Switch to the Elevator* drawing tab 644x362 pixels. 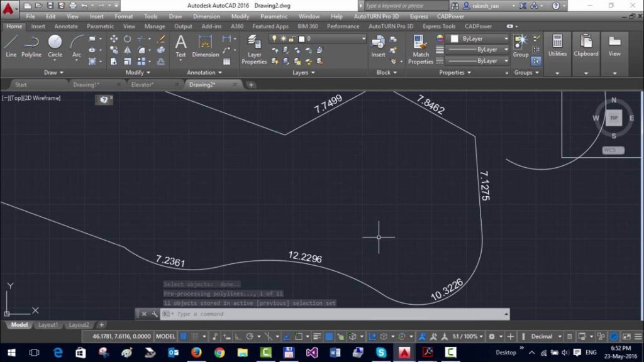(x=142, y=85)
